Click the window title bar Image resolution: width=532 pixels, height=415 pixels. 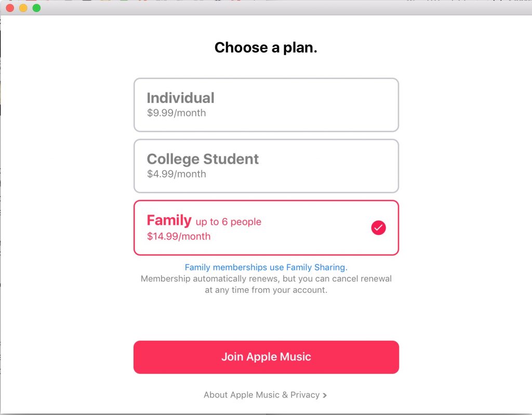click(x=271, y=8)
